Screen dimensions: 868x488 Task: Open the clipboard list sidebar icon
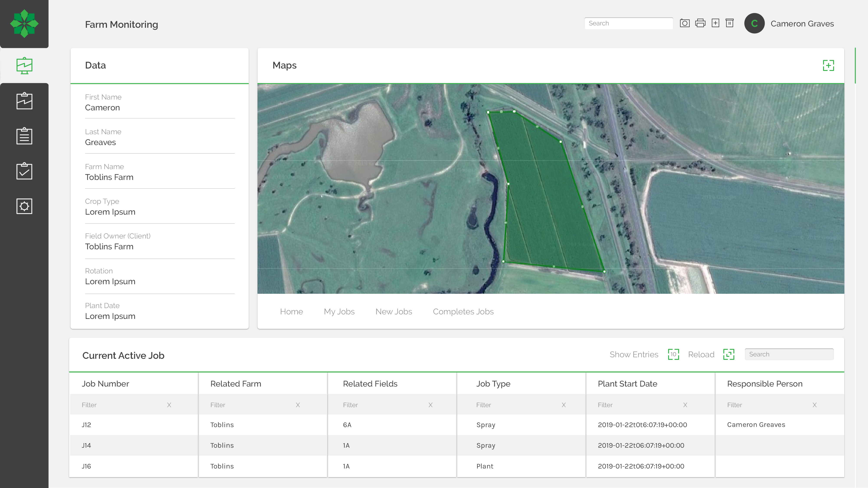coord(24,136)
